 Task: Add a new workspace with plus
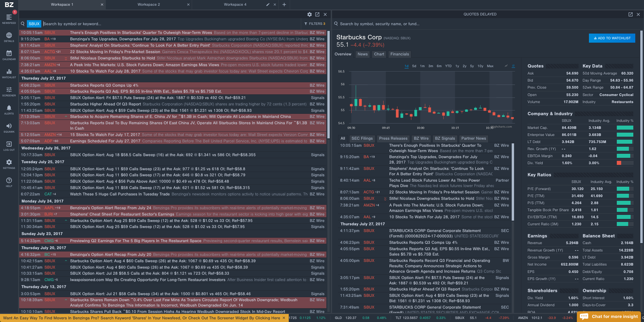284,5
